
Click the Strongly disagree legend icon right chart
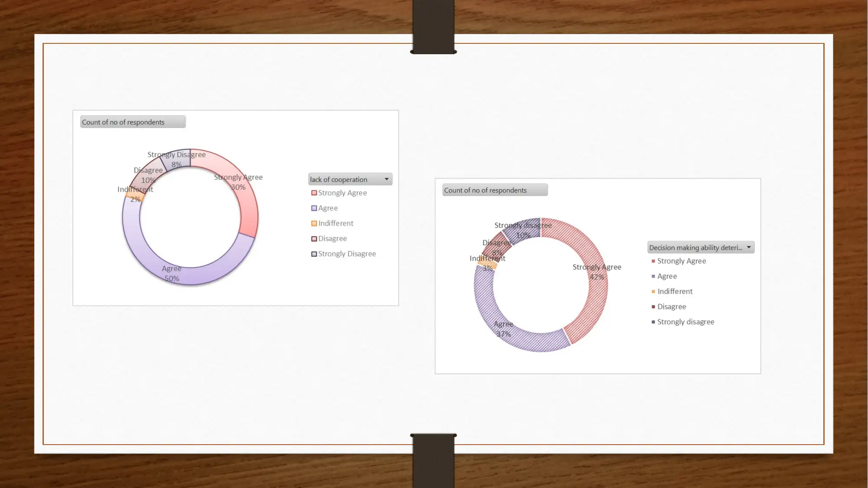[652, 322]
